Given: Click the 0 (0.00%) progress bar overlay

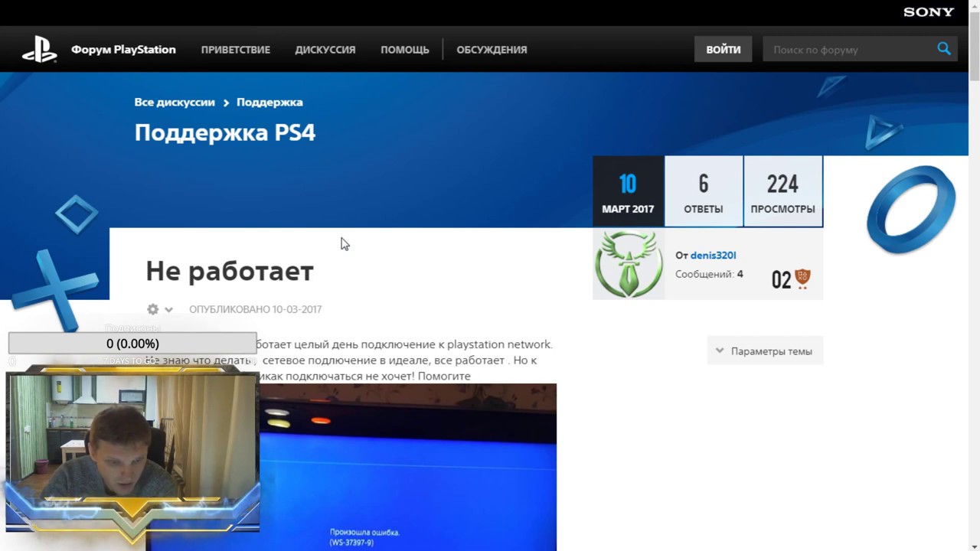Looking at the screenshot, I should pos(132,344).
